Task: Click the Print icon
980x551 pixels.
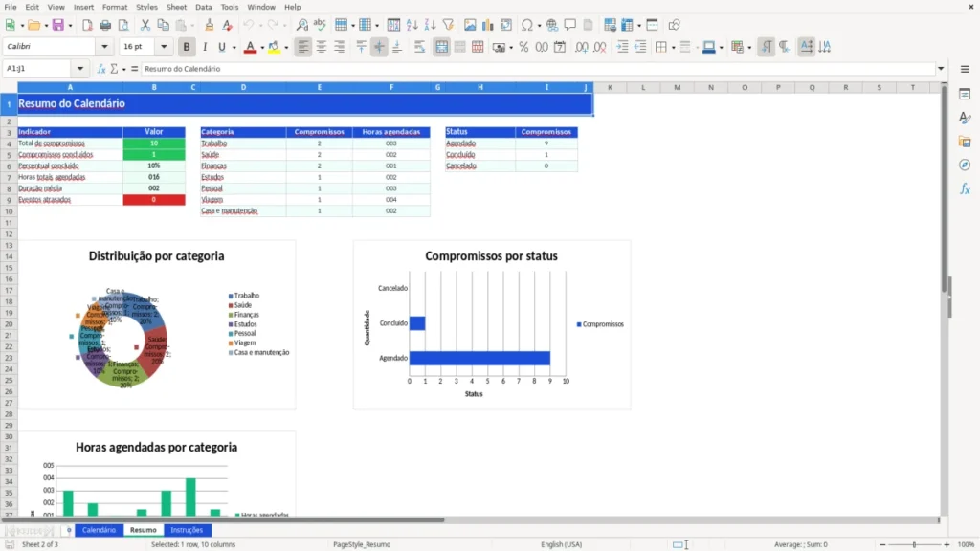Action: coord(105,25)
